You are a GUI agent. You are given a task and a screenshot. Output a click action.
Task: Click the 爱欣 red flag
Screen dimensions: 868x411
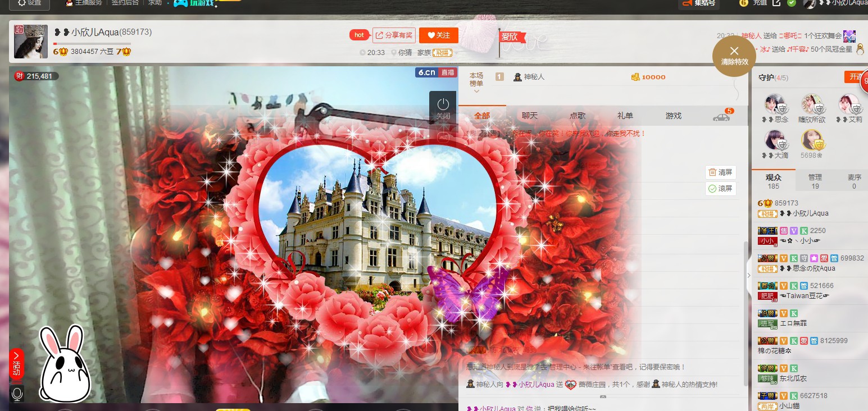(x=512, y=37)
